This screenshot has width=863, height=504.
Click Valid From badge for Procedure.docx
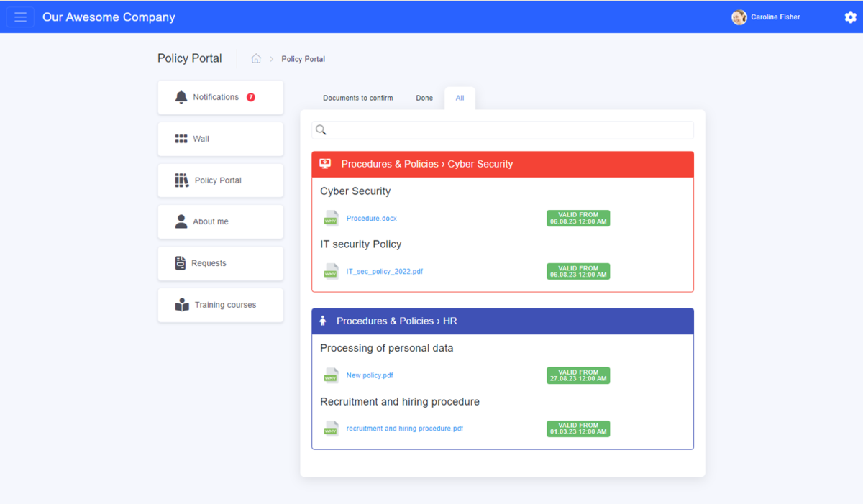578,219
